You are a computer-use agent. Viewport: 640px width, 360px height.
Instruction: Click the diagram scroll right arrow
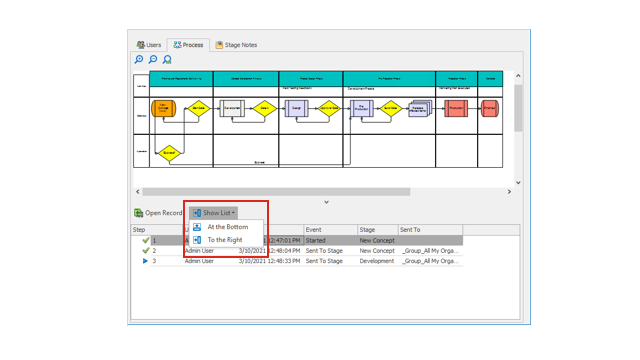point(509,192)
